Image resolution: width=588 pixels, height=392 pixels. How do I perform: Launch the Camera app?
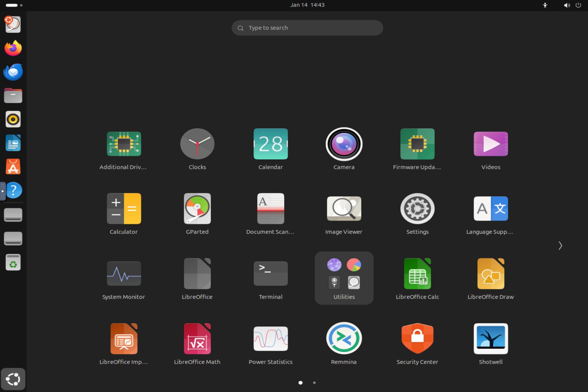344,149
